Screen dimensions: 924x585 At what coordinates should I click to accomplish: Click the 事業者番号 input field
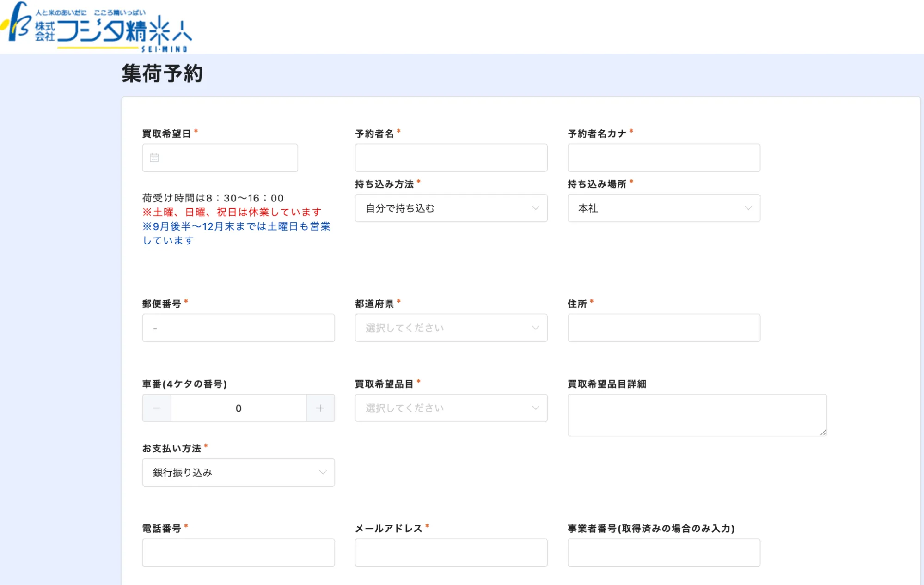[x=663, y=553]
